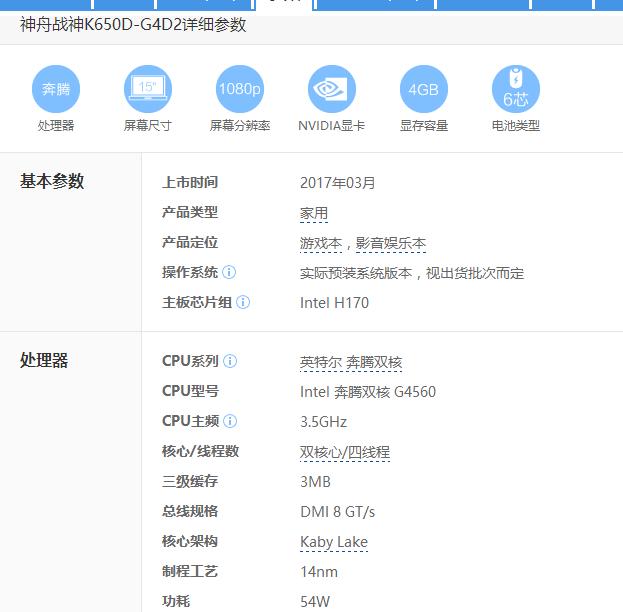Open info icon beside 主板芯片组
The image size is (623, 612).
click(243, 302)
